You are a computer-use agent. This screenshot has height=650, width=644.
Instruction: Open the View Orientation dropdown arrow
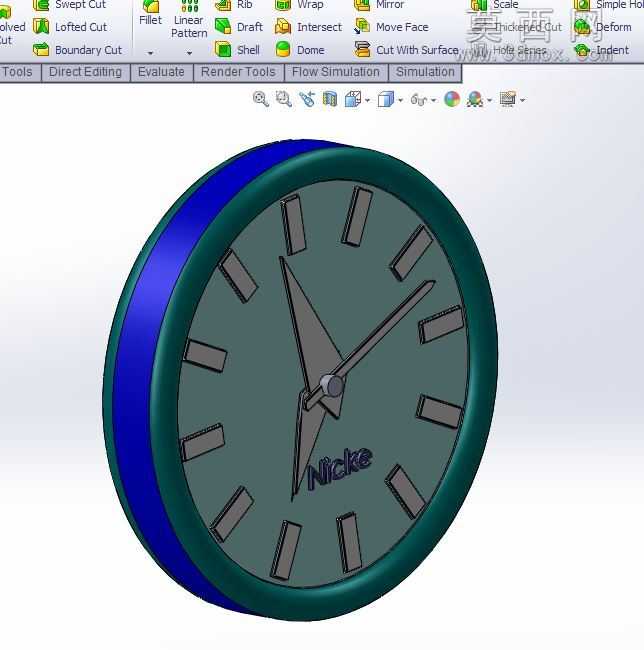pos(367,100)
